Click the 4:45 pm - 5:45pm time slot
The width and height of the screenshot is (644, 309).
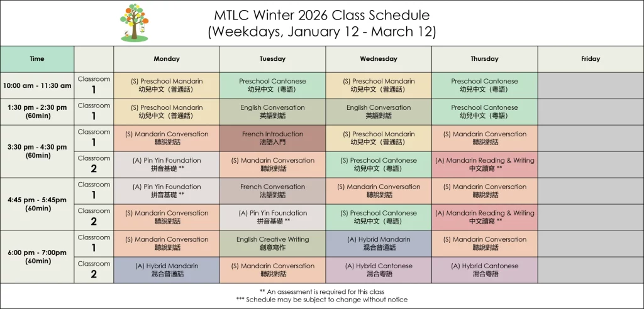[37, 204]
